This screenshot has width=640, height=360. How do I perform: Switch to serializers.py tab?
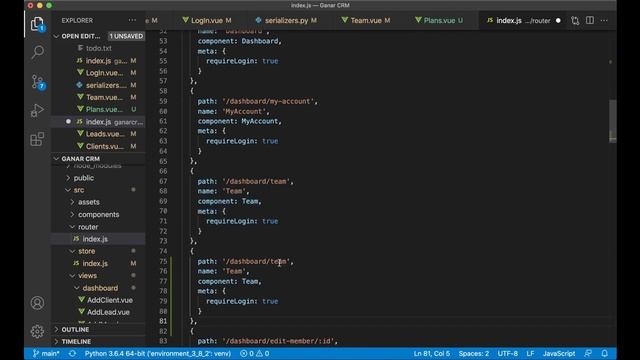(286, 20)
